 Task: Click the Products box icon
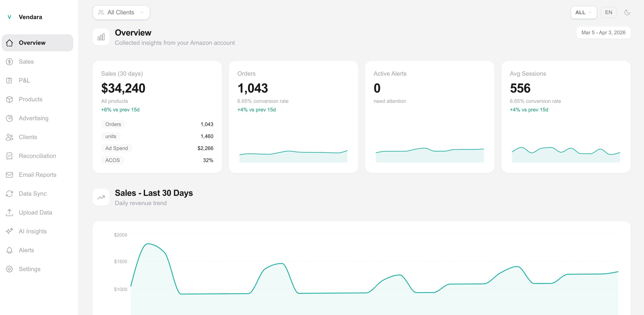[x=9, y=99]
